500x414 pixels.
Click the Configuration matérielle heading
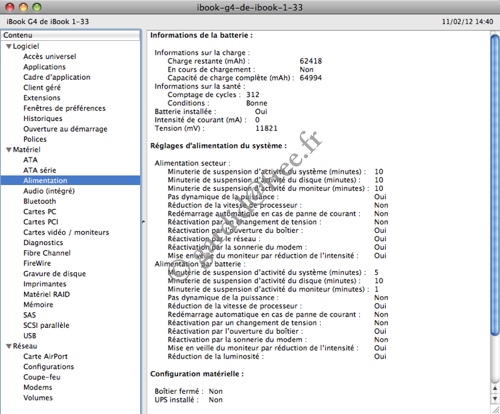tap(197, 374)
